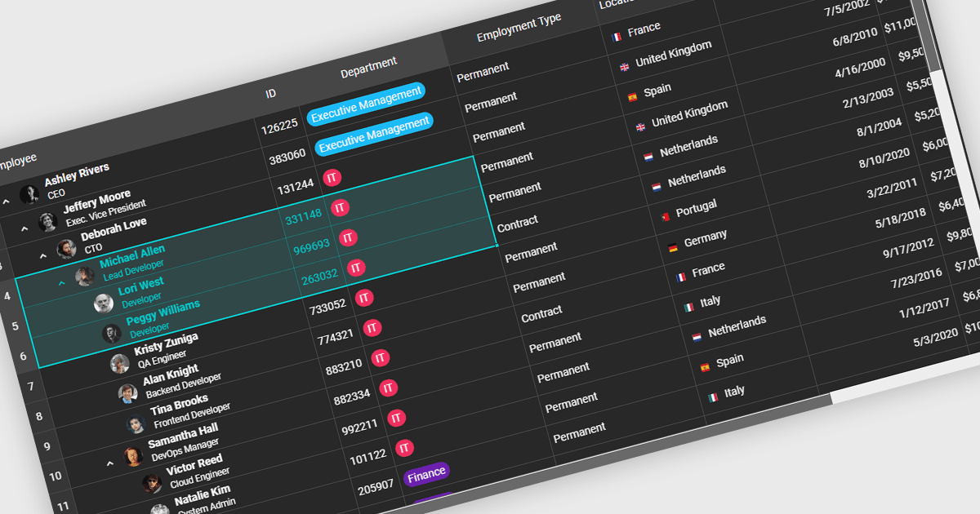
Task: Collapse Samantha Hall's DevOps group
Action: [x=110, y=463]
